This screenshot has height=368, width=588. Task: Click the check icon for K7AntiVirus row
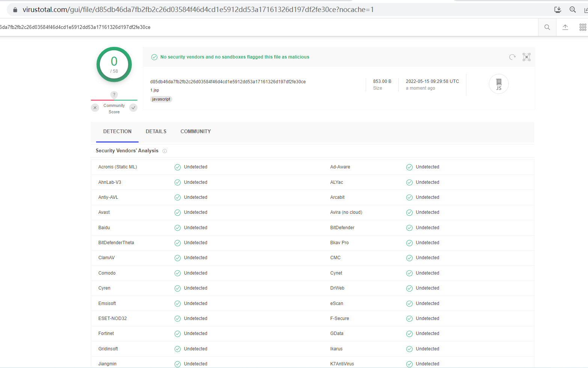409,364
